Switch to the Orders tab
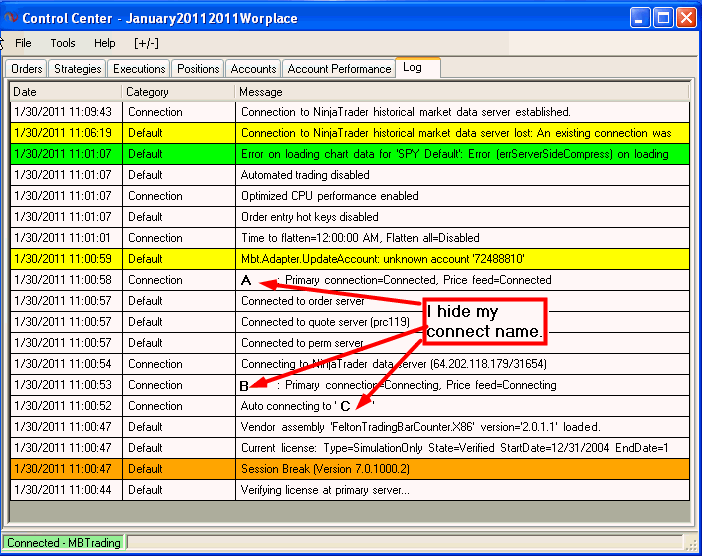 tap(26, 69)
